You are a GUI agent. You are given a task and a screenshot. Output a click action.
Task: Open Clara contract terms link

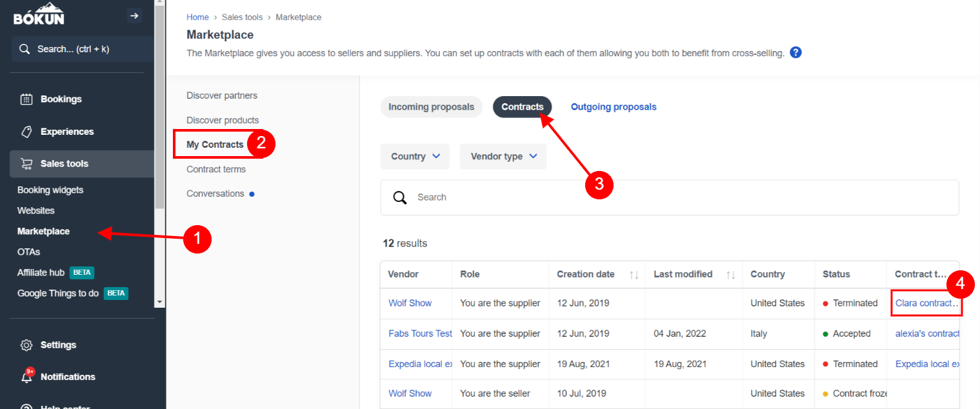[926, 303]
